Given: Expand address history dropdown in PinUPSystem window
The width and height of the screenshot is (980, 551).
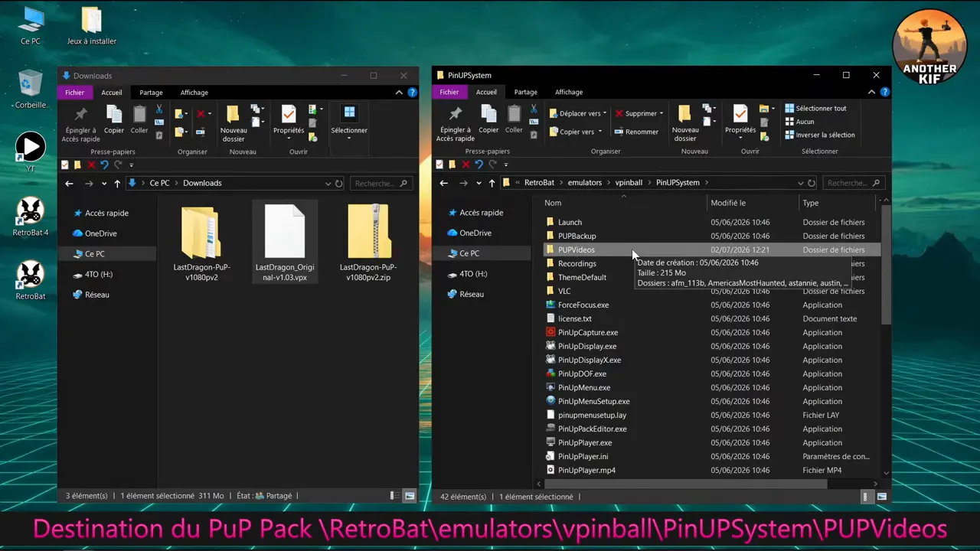Looking at the screenshot, I should click(800, 183).
